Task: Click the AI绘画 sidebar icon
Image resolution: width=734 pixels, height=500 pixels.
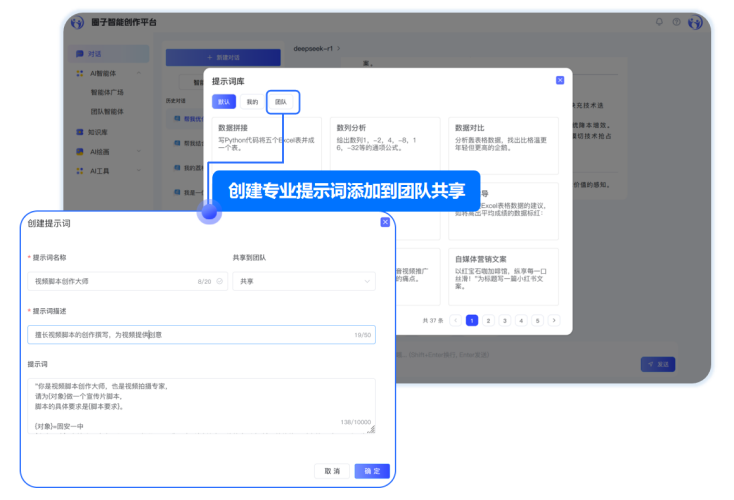Action: click(x=80, y=151)
